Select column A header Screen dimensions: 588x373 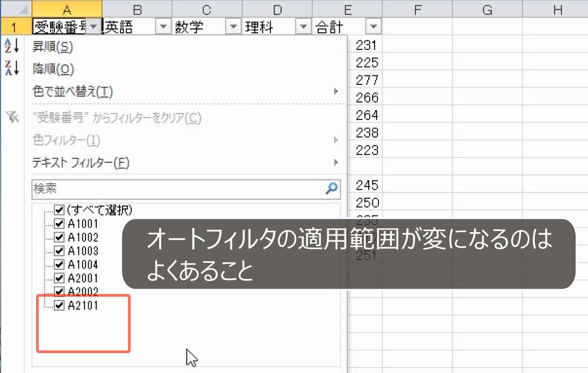[x=67, y=9]
